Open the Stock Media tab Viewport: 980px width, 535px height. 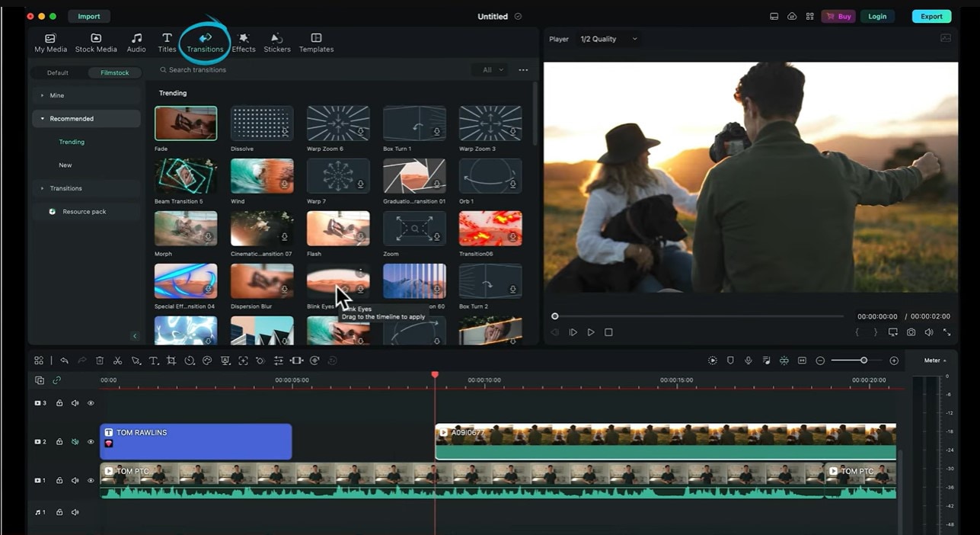coord(96,43)
